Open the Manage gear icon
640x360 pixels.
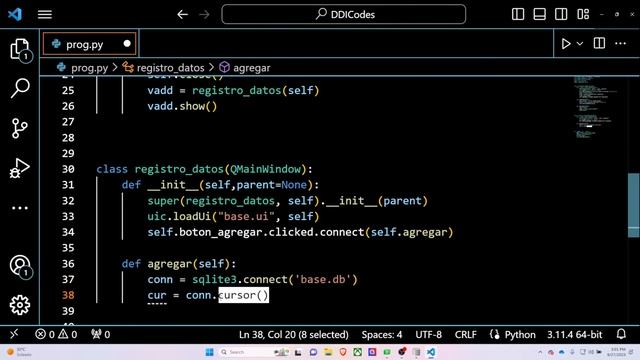pyautogui.click(x=20, y=305)
